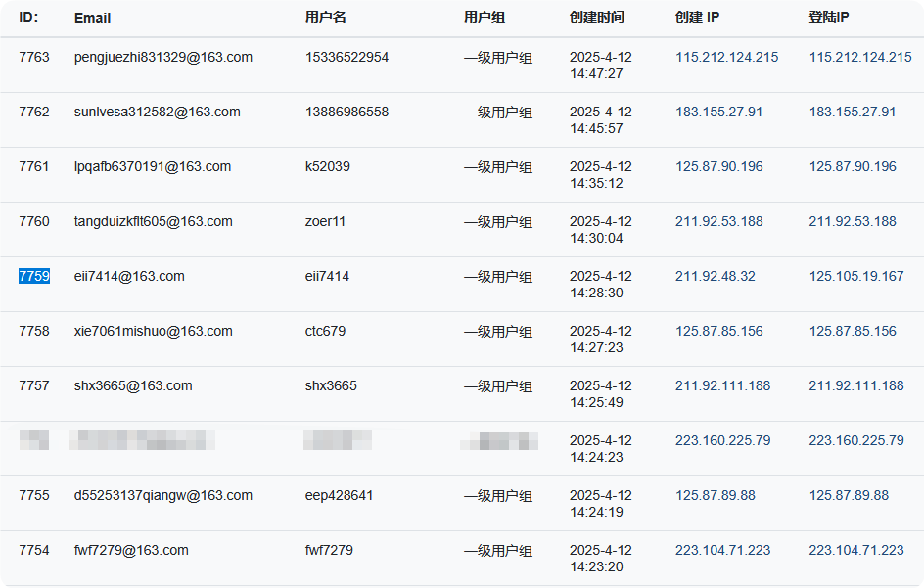Click the ID 7754 cell

(34, 550)
